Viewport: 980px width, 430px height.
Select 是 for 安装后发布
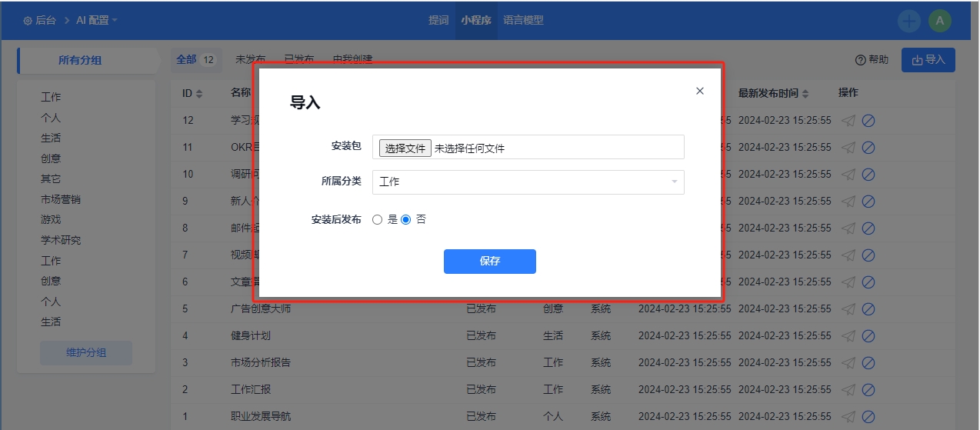point(377,219)
